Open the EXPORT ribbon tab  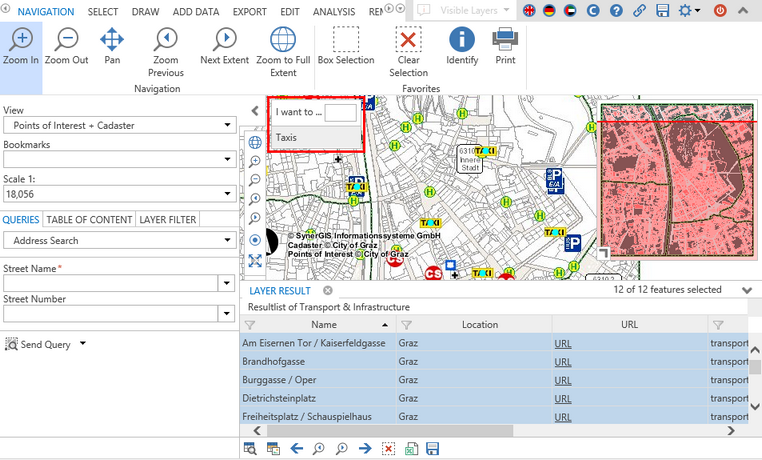249,12
